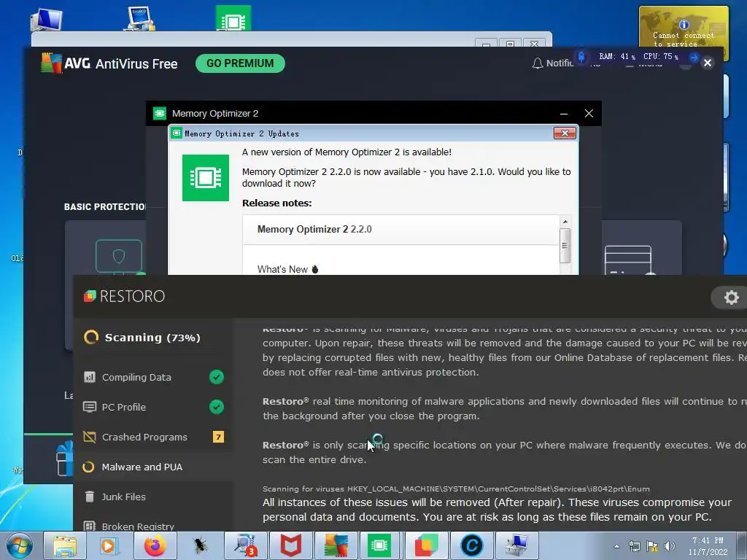Open the fly icon app in taskbar
This screenshot has width=747, height=560.
[x=200, y=545]
